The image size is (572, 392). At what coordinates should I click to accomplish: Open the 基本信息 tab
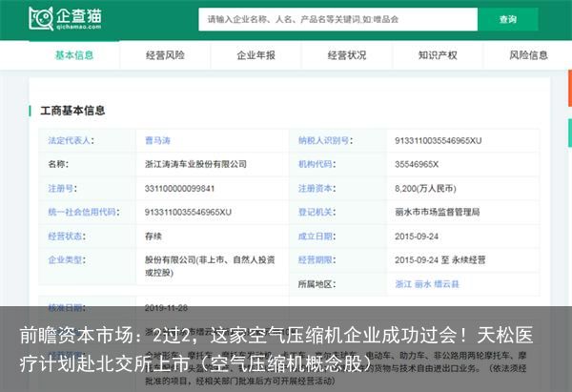pos(74,55)
